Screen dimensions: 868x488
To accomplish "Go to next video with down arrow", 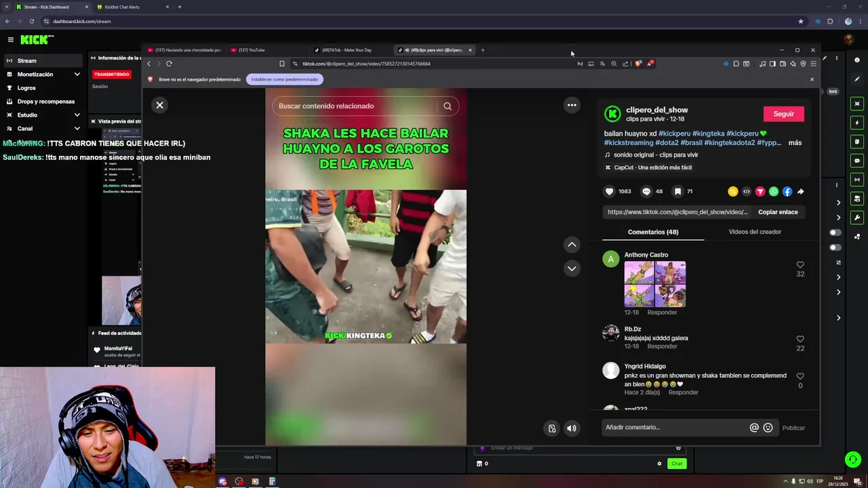I will point(572,268).
